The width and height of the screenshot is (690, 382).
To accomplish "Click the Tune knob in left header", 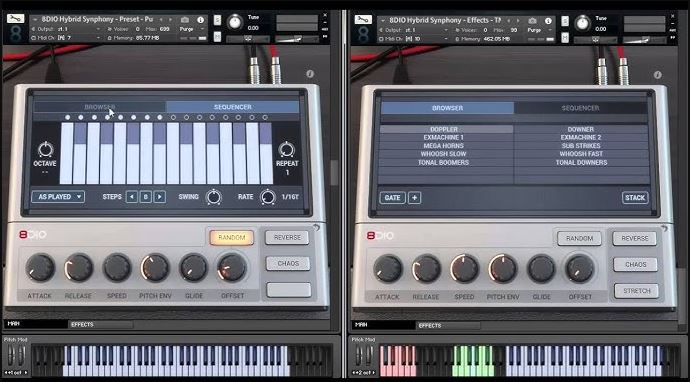I will pos(235,22).
